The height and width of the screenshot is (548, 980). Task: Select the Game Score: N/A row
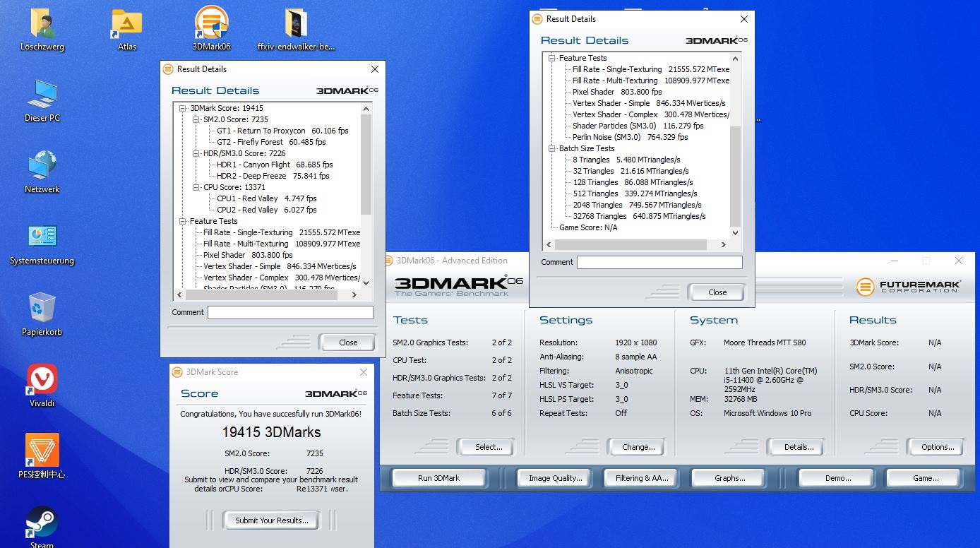pyautogui.click(x=588, y=227)
